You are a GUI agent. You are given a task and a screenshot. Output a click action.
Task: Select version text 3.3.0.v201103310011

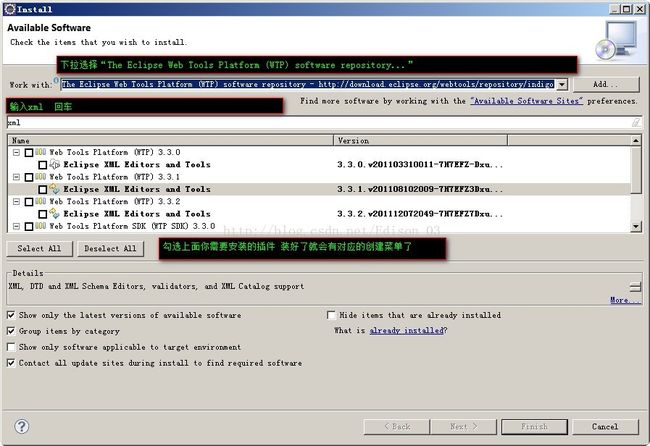point(420,165)
